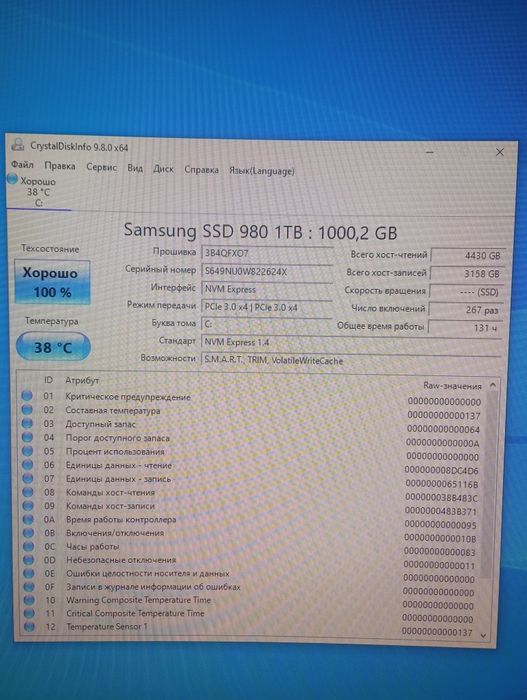
Task: Click the features field S.M.A.R.T., TRIM, VolatileWriteCache
Action: pyautogui.click(x=351, y=360)
